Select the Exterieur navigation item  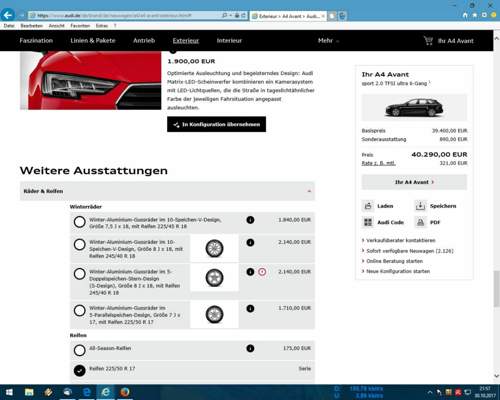click(186, 41)
